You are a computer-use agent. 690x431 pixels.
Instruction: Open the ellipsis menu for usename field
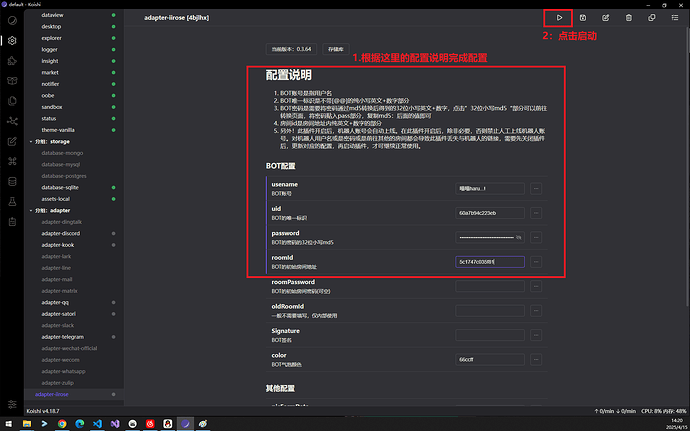tap(536, 189)
